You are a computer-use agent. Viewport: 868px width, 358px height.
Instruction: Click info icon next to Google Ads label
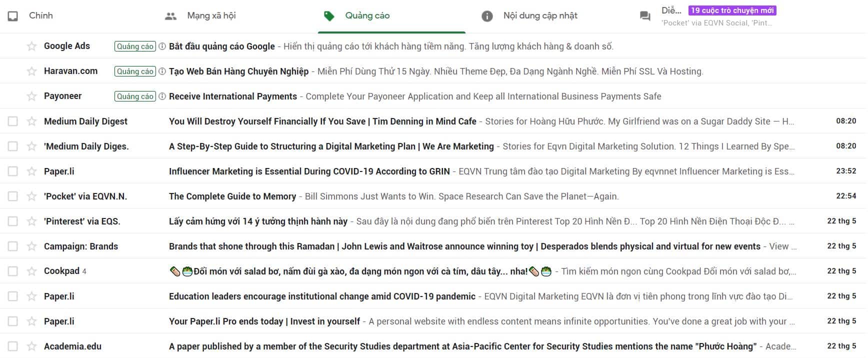(162, 46)
